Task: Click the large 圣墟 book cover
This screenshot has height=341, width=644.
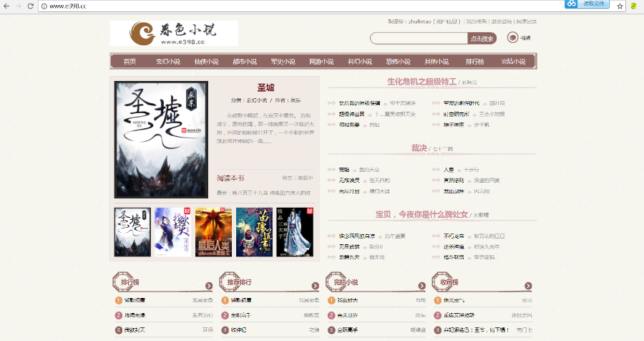Action: click(x=161, y=140)
